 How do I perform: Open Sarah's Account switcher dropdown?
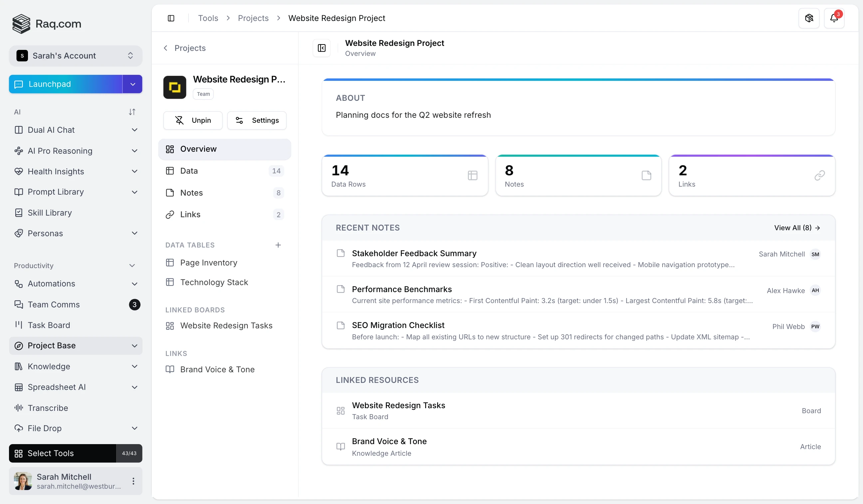[x=75, y=56]
